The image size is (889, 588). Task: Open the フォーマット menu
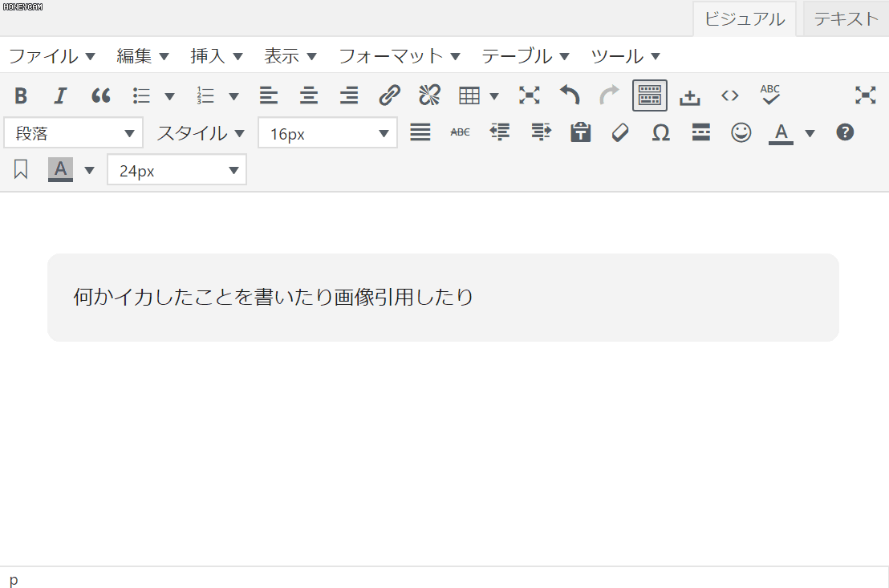pyautogui.click(x=399, y=55)
